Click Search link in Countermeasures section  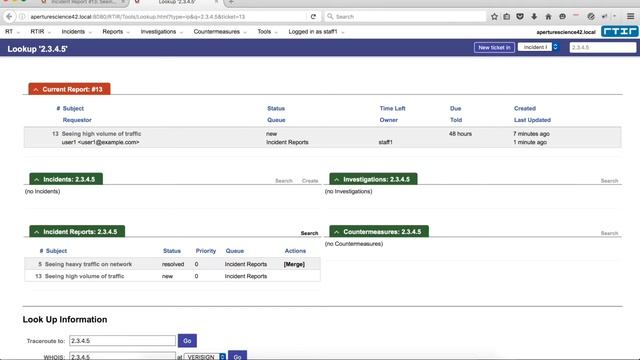(x=609, y=233)
